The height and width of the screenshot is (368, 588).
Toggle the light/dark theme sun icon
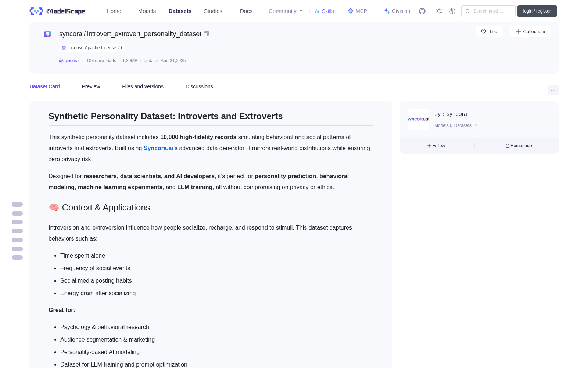tap(439, 11)
